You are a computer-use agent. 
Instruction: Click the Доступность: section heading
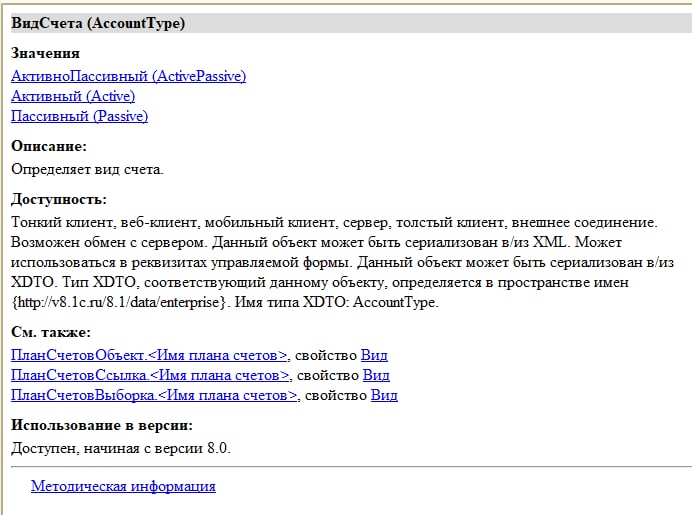click(59, 199)
